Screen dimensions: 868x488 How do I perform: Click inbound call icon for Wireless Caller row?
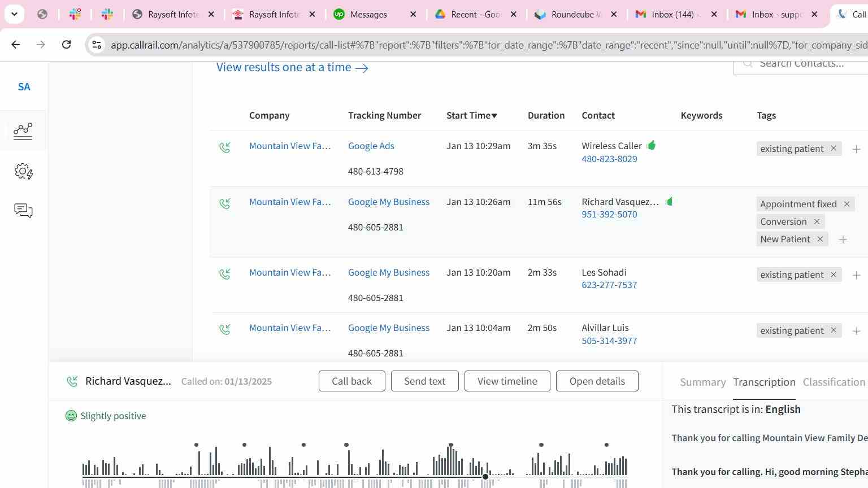click(225, 147)
